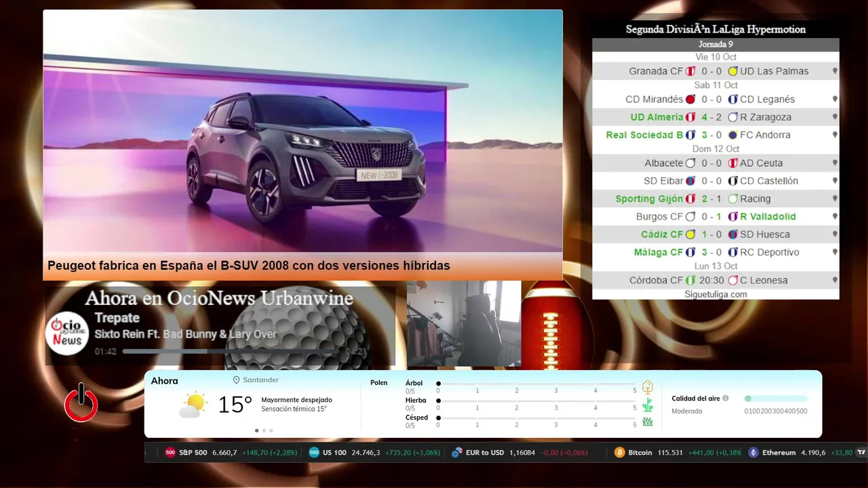Click the 15° temperature reading
The height and width of the screenshot is (488, 868).
coord(235,405)
